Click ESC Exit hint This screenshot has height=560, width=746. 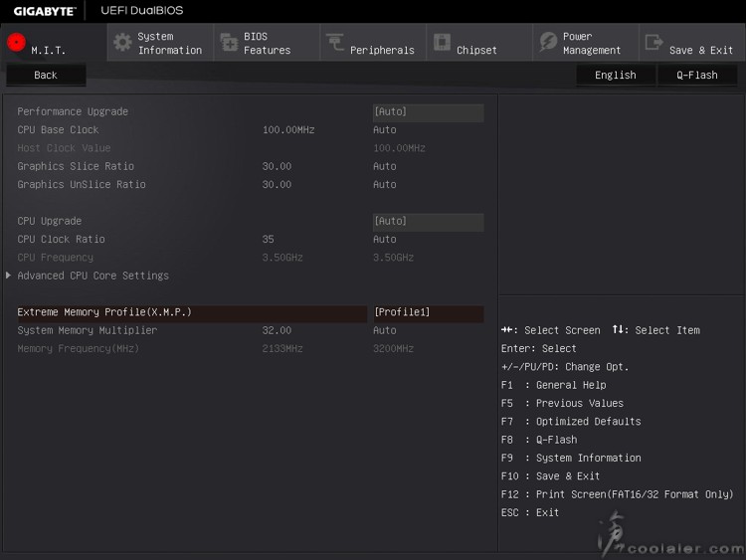click(x=530, y=513)
